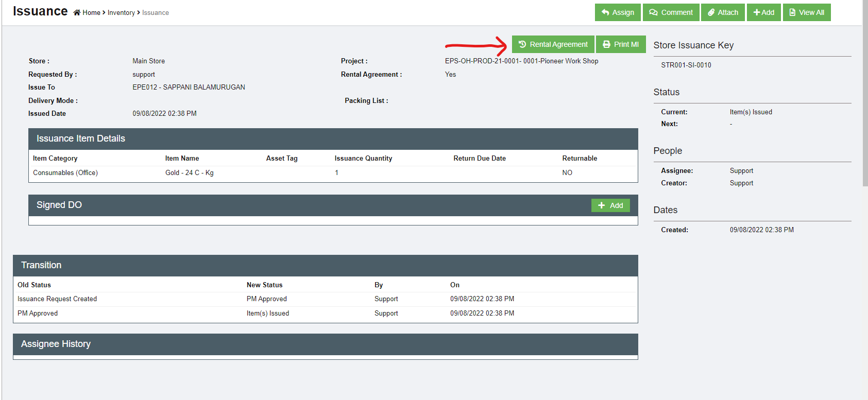Click the Assign reply-arrow icon

pos(605,12)
